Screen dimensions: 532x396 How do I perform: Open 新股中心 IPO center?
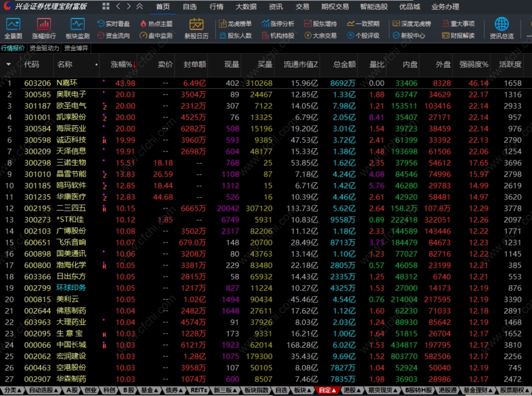tap(409, 35)
